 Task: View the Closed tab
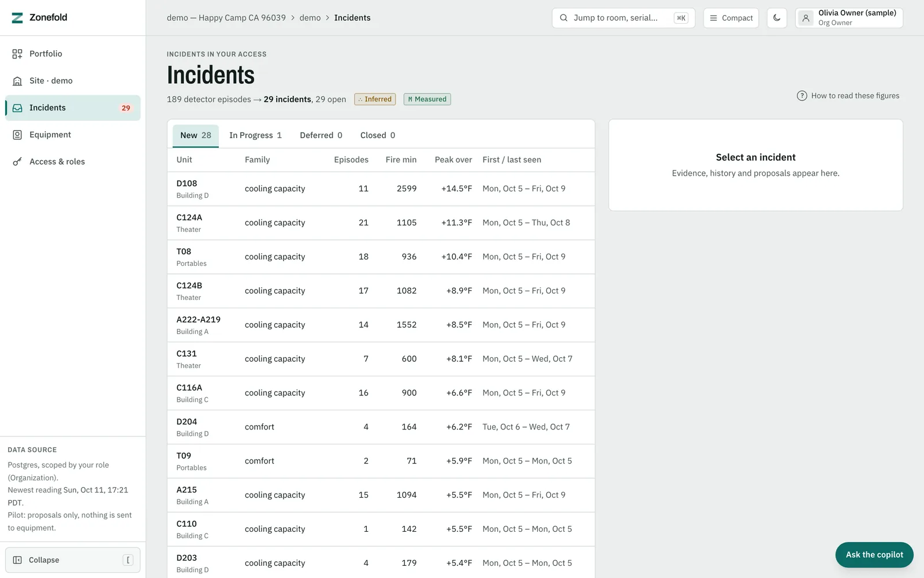(x=378, y=135)
